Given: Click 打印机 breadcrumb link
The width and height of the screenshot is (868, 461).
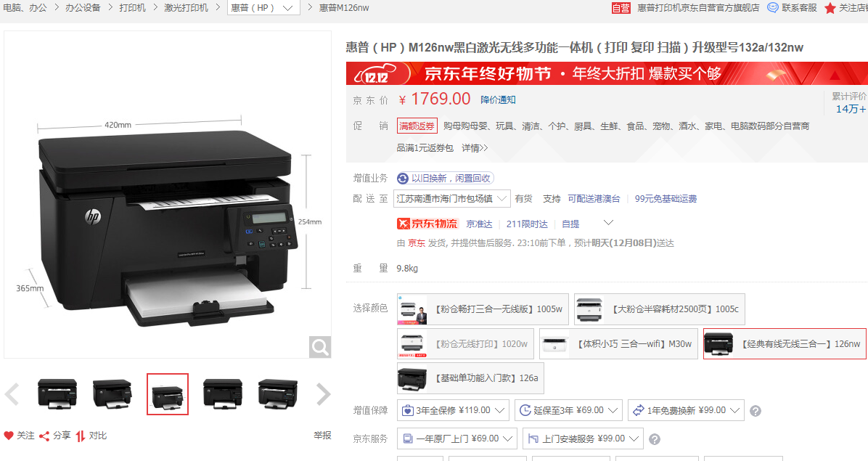Looking at the screenshot, I should (x=133, y=8).
